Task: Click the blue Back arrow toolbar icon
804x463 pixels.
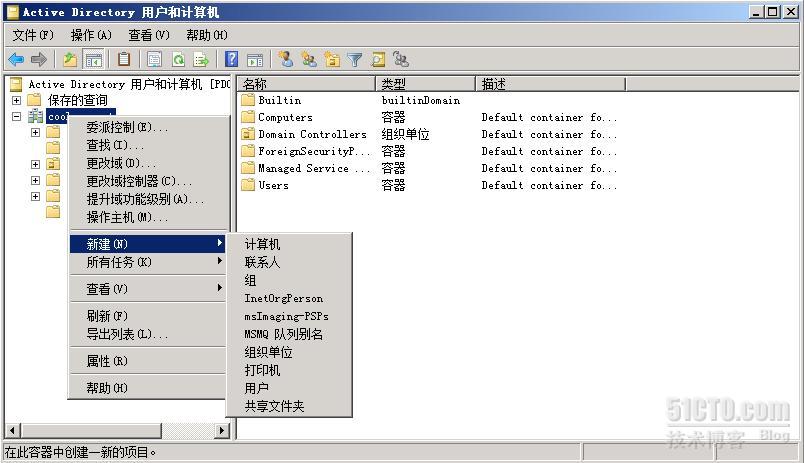Action: click(16, 59)
